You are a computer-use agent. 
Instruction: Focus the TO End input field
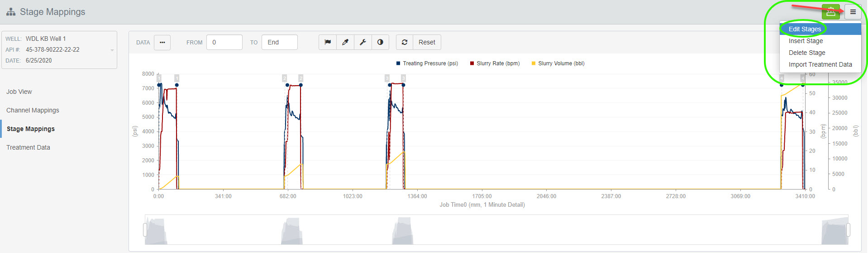tap(280, 42)
